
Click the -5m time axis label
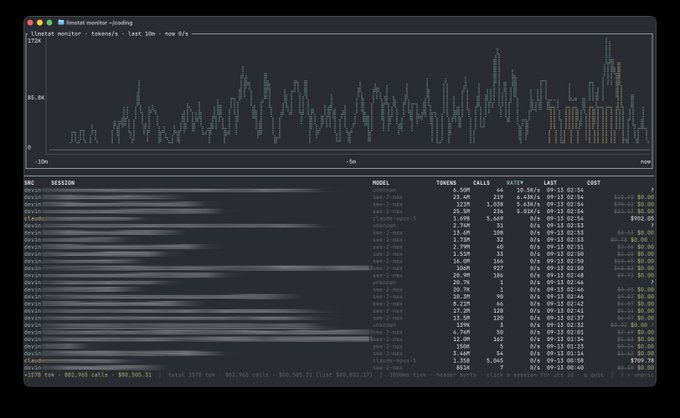tap(351, 162)
